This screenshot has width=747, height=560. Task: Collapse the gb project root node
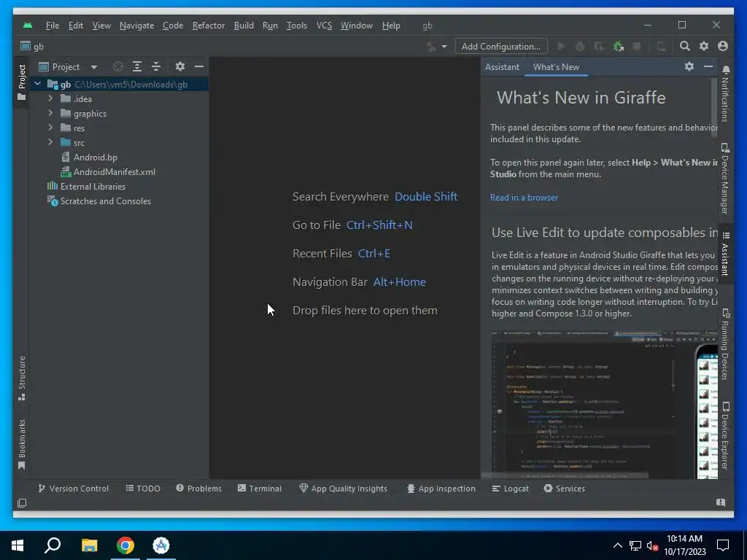tap(38, 85)
